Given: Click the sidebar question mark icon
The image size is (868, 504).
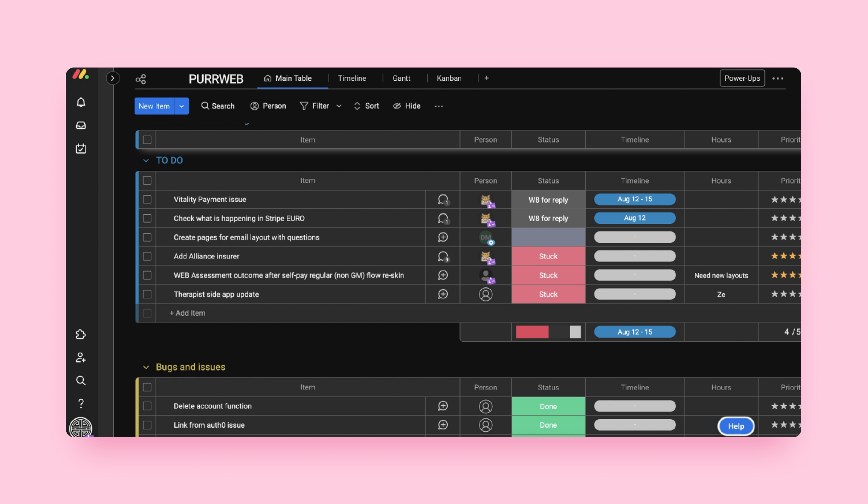Looking at the screenshot, I should (81, 404).
